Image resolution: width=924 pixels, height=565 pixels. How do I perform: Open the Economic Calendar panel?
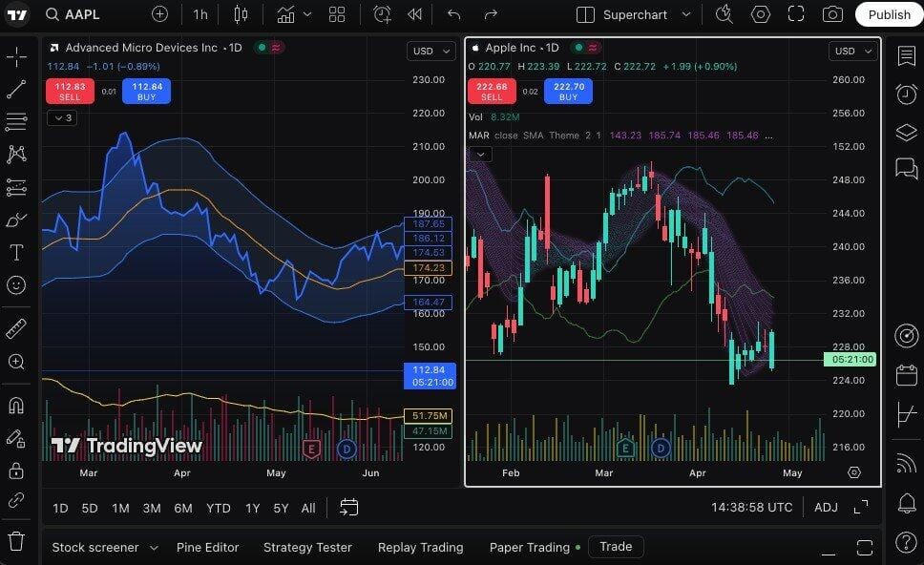point(906,374)
